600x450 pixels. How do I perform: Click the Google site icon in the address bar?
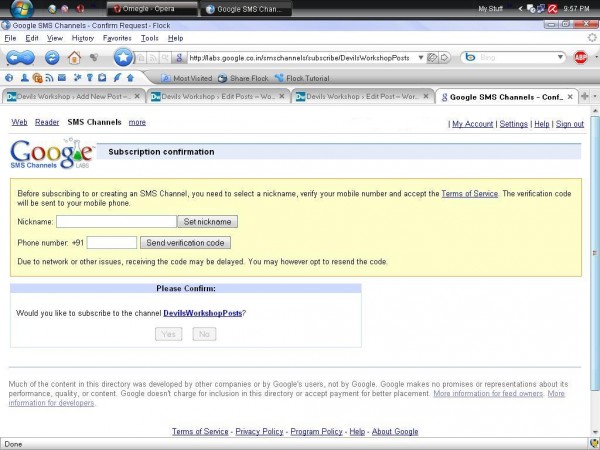pyautogui.click(x=179, y=58)
